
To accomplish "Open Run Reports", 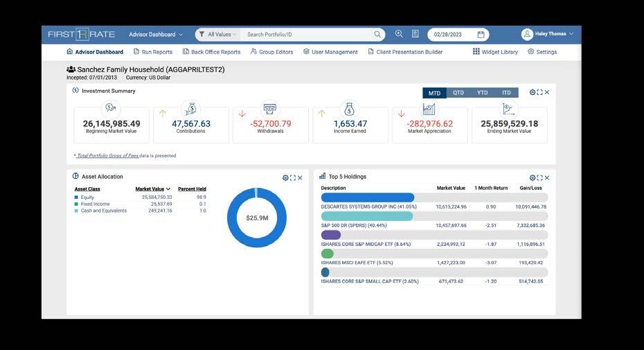I will [x=153, y=52].
